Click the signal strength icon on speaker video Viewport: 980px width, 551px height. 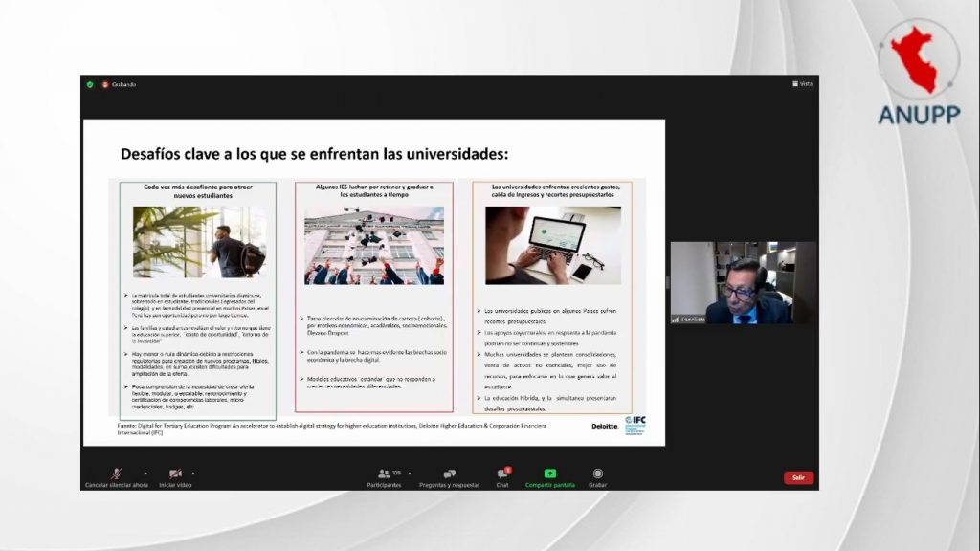(x=676, y=320)
